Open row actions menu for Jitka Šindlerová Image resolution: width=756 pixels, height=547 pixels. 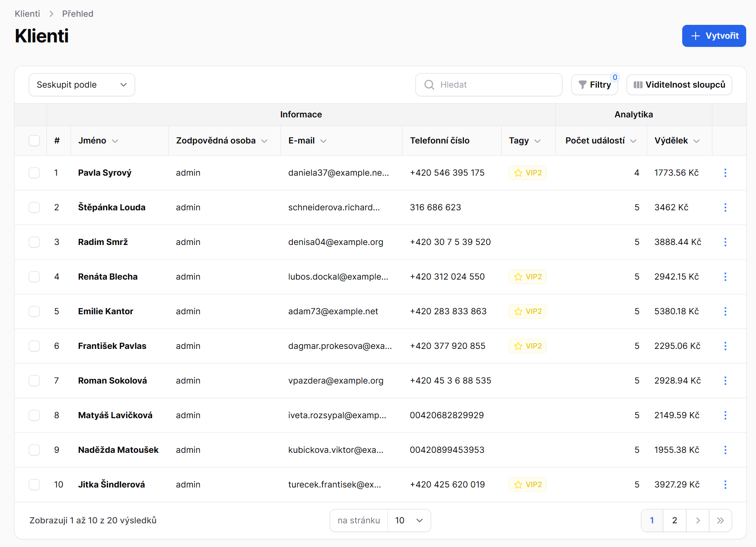[725, 485]
